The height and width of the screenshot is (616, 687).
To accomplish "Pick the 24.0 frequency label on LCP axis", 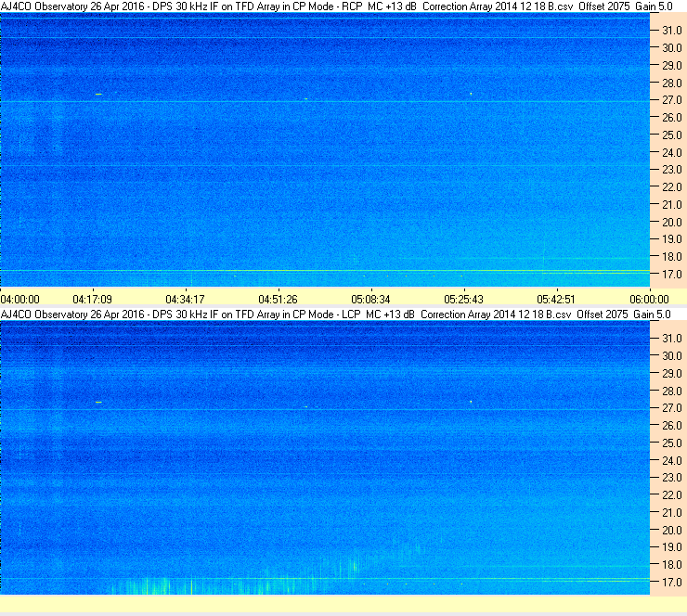I will 672,460.
